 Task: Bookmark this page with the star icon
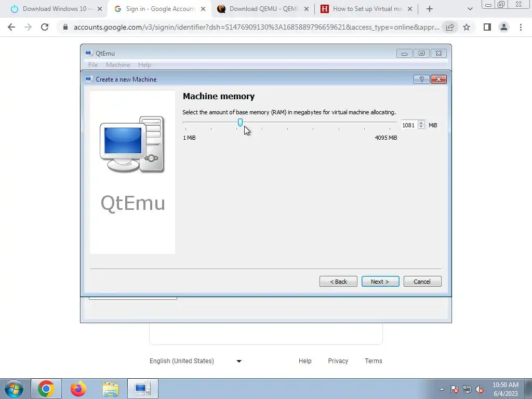pos(467,27)
